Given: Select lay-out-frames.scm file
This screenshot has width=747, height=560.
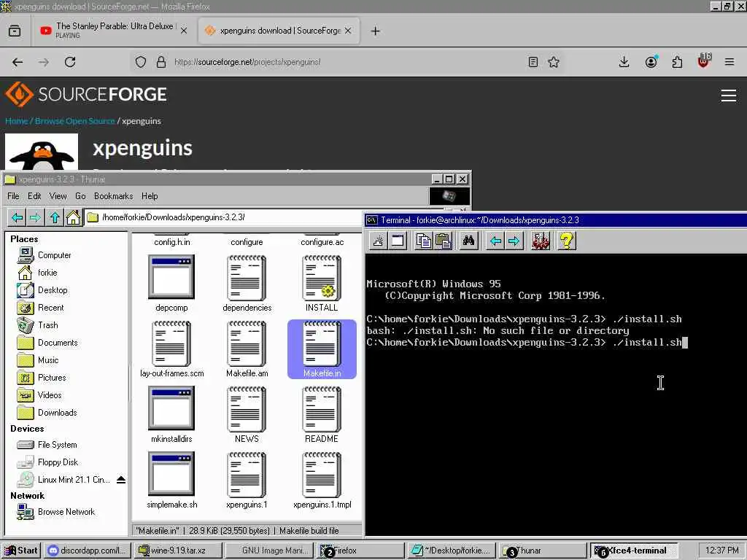Looking at the screenshot, I should click(171, 349).
